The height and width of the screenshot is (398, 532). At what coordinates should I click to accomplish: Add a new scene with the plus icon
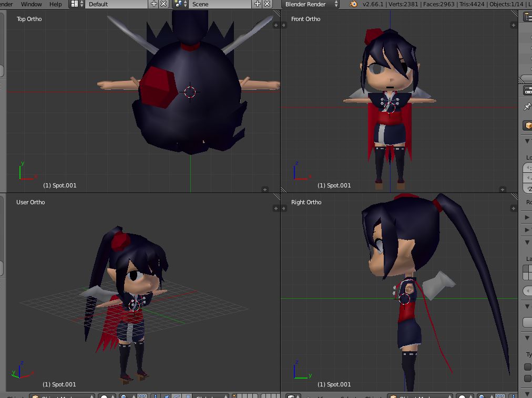pyautogui.click(x=258, y=4)
